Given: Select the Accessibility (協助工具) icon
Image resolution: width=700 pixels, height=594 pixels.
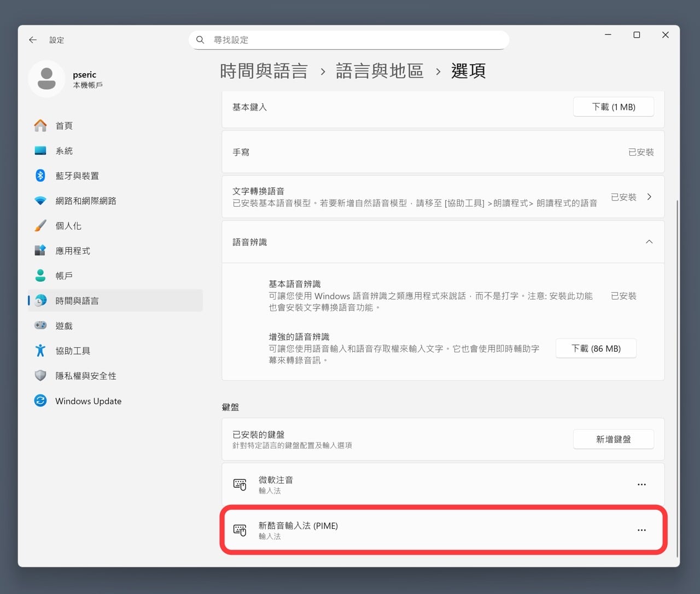Looking at the screenshot, I should [40, 351].
